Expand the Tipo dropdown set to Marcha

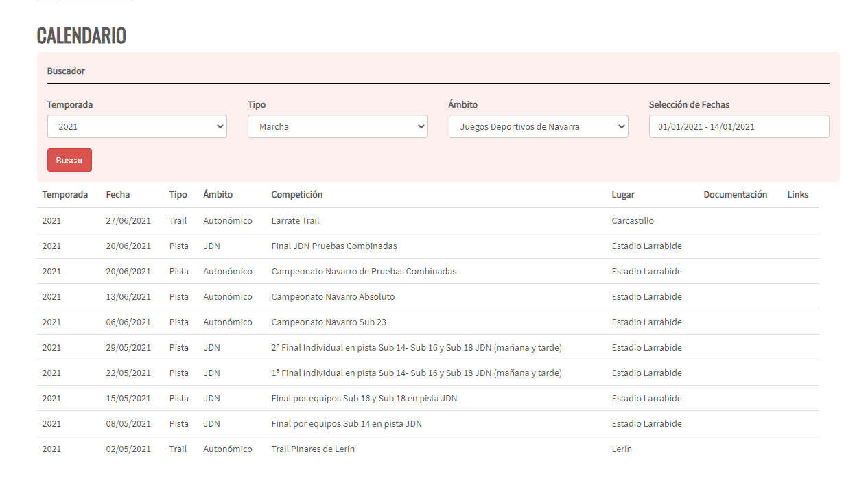[x=337, y=126]
